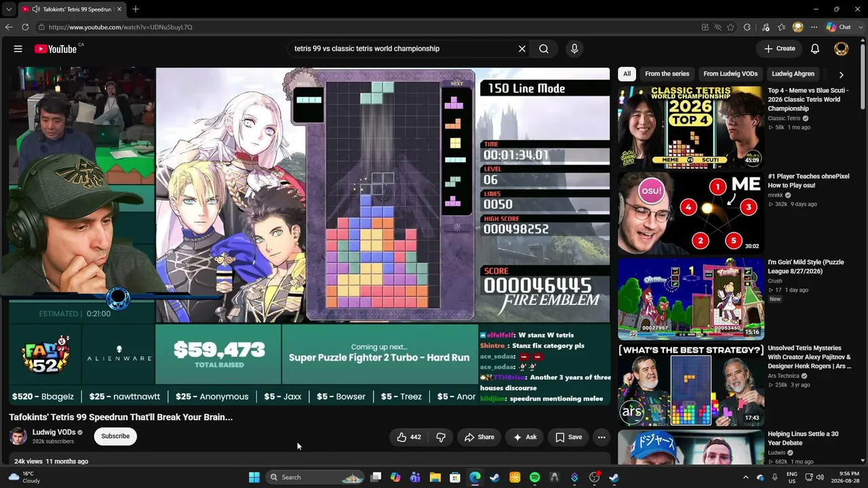
Task: Open YouTube notifications bell
Action: (x=815, y=49)
